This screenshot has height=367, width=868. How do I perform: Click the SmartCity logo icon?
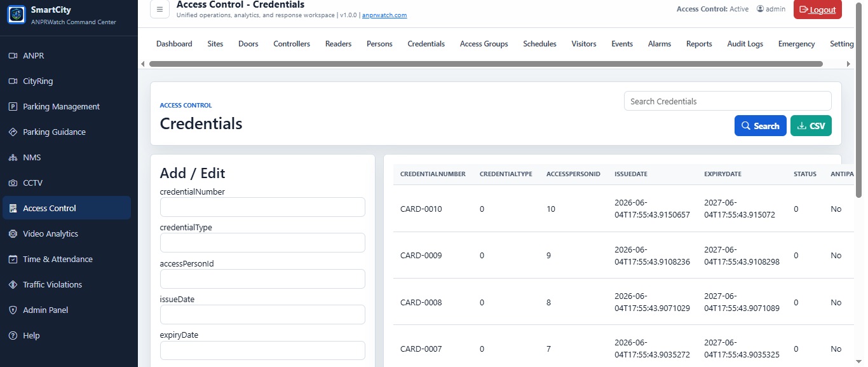click(x=16, y=15)
